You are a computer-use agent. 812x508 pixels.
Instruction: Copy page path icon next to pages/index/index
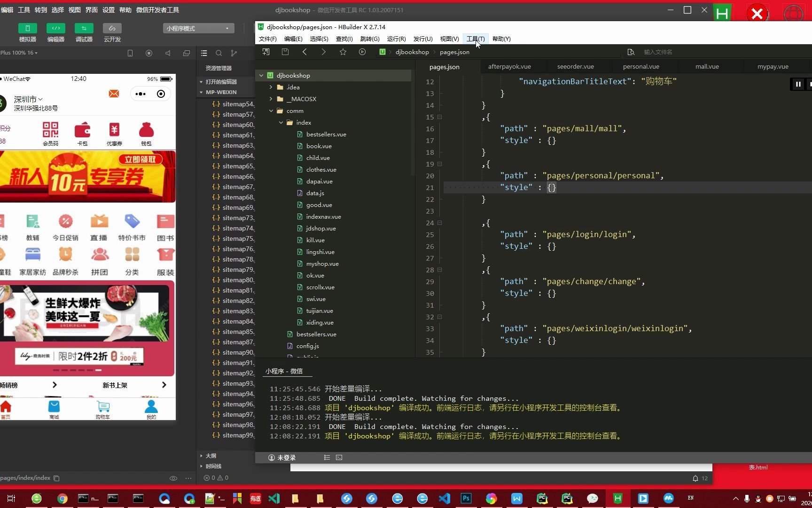57,478
